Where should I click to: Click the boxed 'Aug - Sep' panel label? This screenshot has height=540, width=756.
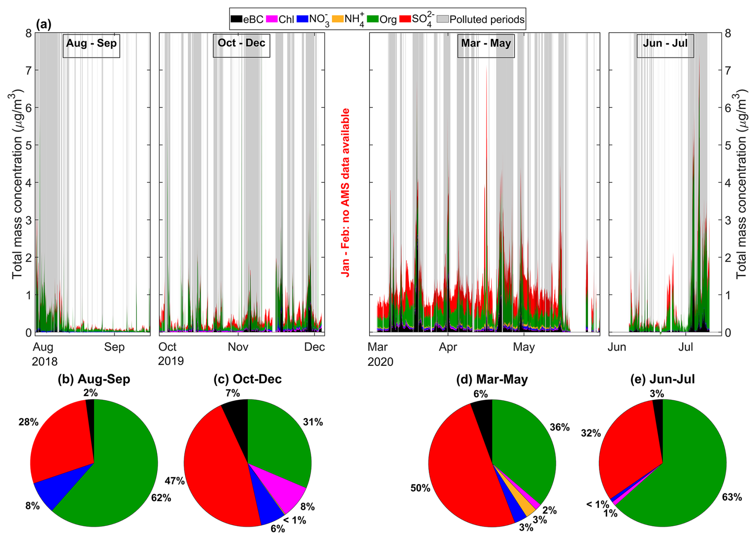[x=91, y=44]
